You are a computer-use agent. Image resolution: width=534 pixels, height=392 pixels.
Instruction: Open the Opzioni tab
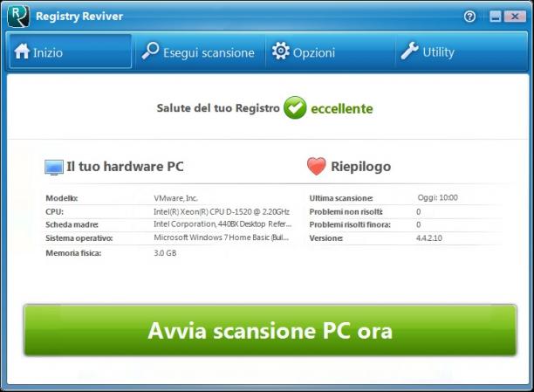pyautogui.click(x=330, y=52)
